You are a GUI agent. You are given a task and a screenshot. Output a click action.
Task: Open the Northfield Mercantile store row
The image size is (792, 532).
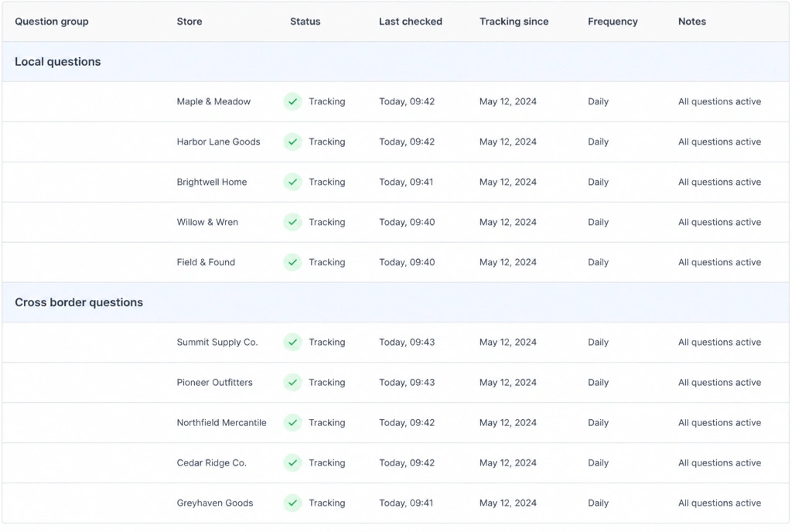pos(395,423)
